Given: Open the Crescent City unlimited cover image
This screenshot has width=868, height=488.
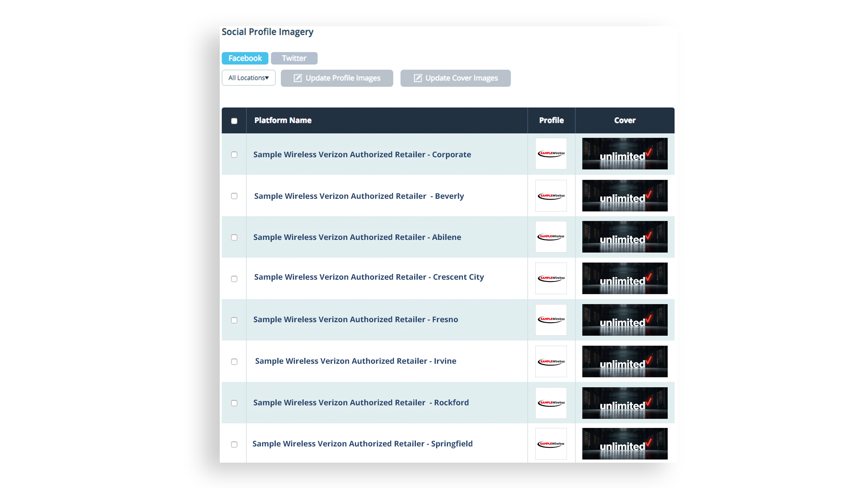Looking at the screenshot, I should pos(625,278).
